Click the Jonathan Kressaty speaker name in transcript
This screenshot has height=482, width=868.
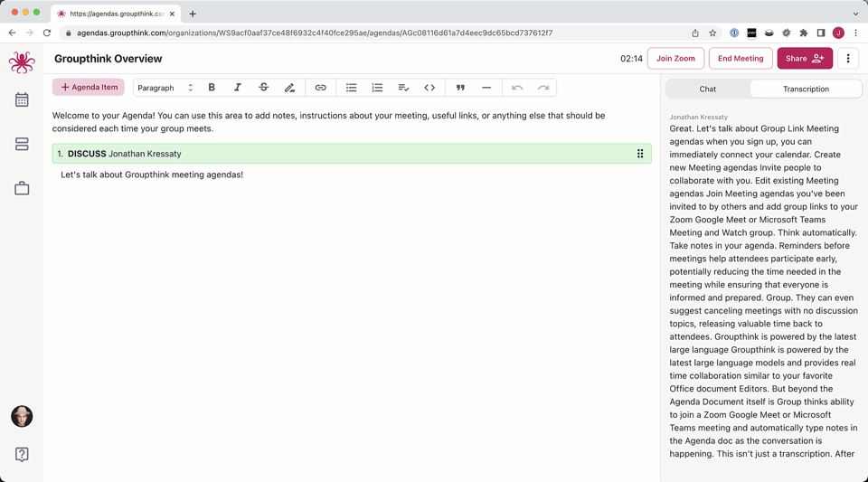coord(698,117)
